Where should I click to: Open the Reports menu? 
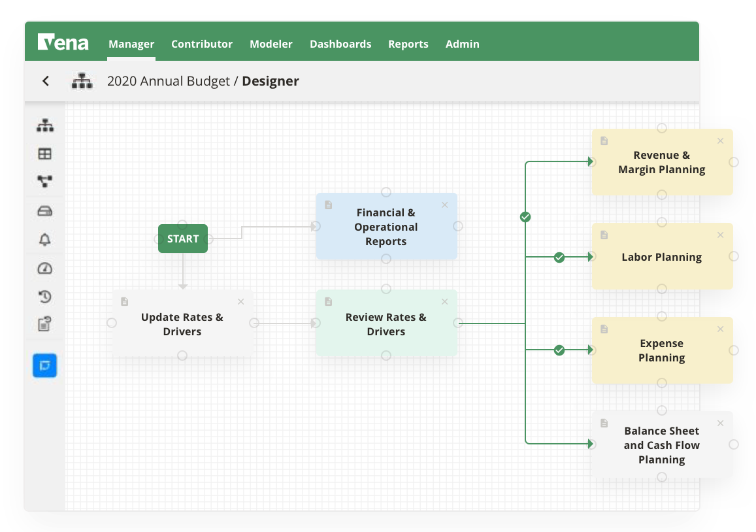408,44
